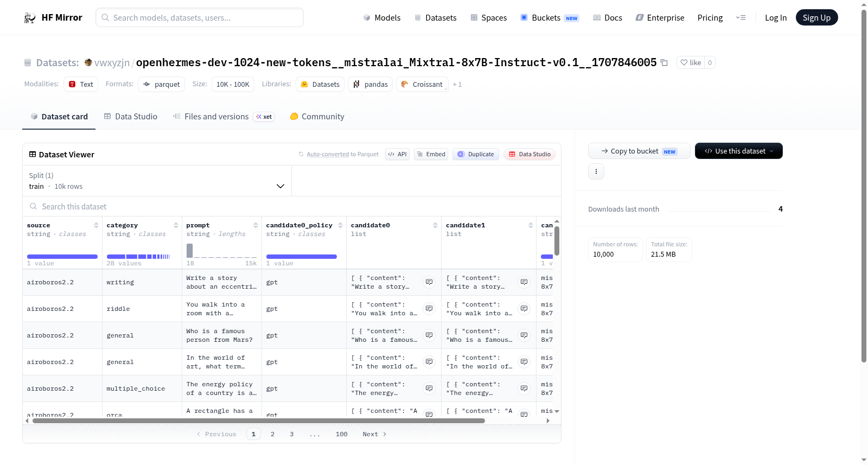Sort by the category column

point(176,225)
